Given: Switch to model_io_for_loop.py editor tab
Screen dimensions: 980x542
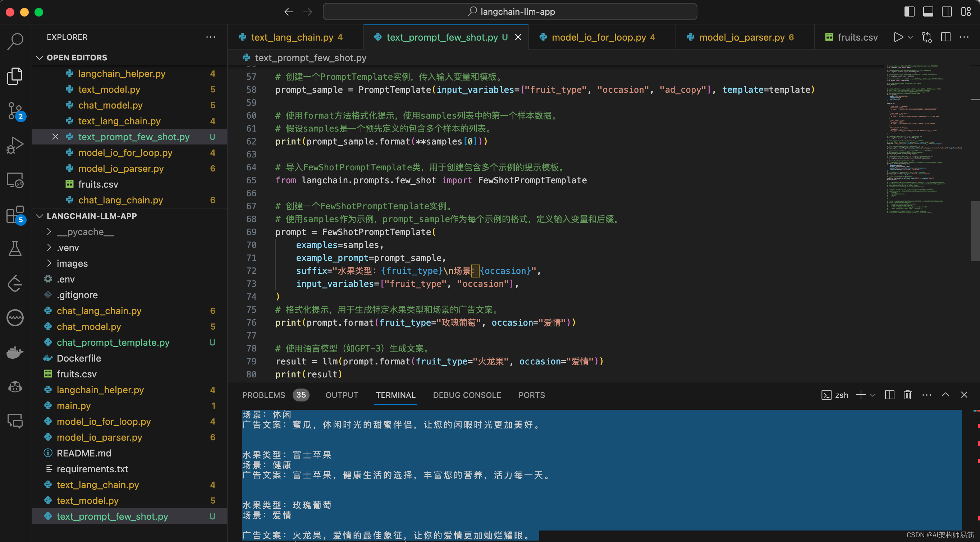Looking at the screenshot, I should (x=602, y=37).
